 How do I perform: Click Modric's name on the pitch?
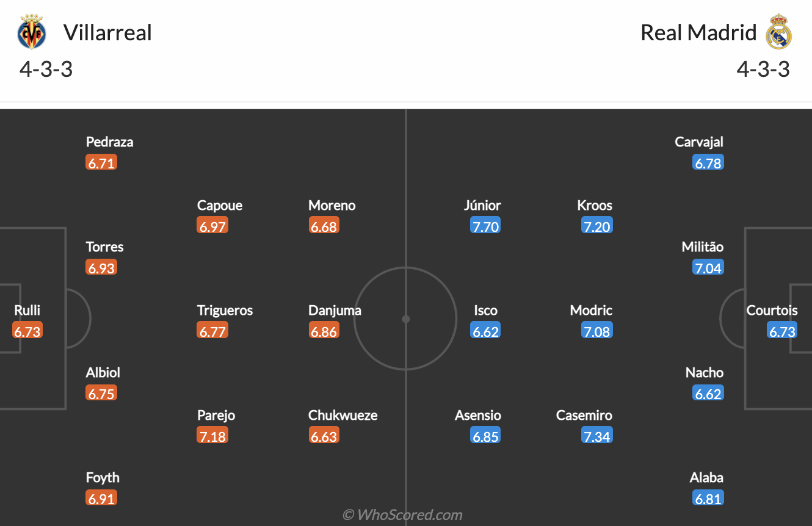click(590, 310)
